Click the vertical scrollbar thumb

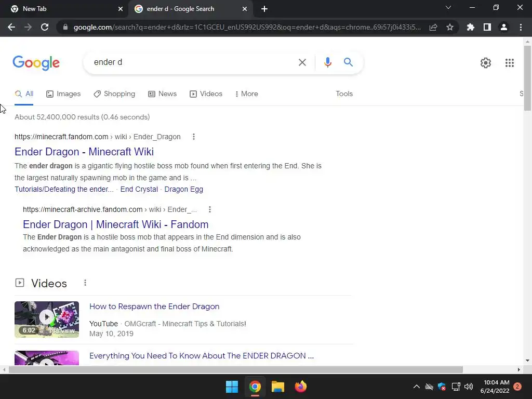pyautogui.click(x=527, y=78)
